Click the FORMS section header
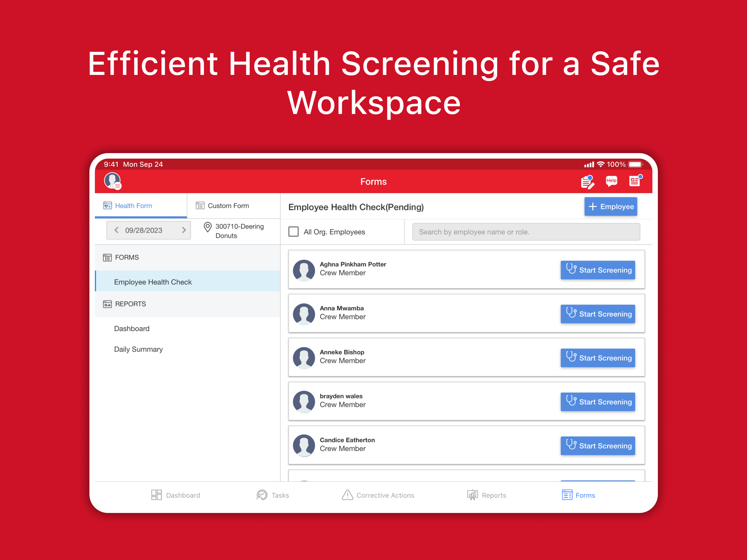 (x=188, y=258)
